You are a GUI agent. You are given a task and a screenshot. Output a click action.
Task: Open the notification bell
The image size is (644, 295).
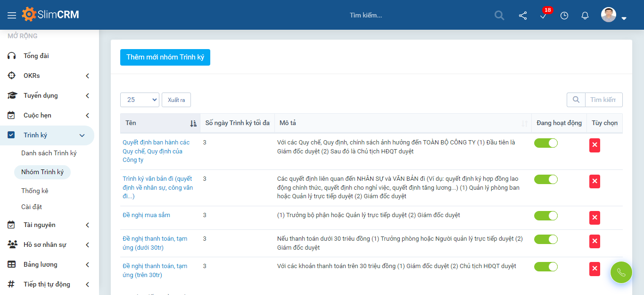pos(585,16)
